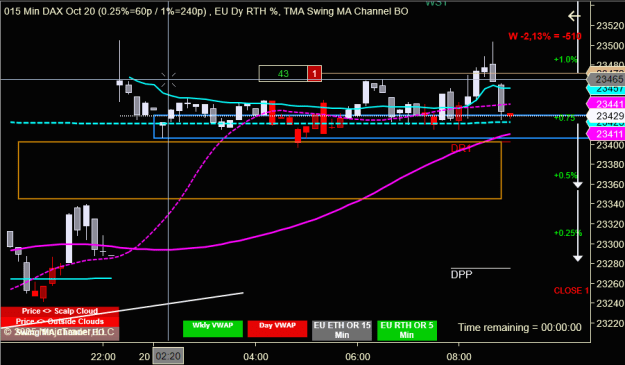Click the 08:00 time axis label
The height and width of the screenshot is (365, 625).
pyautogui.click(x=459, y=357)
